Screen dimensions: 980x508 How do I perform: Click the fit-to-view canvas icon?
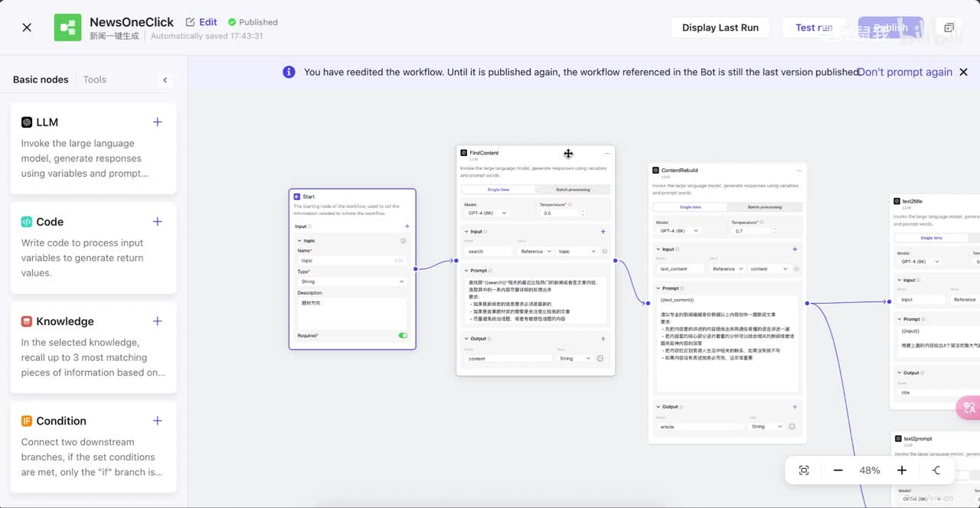point(804,471)
